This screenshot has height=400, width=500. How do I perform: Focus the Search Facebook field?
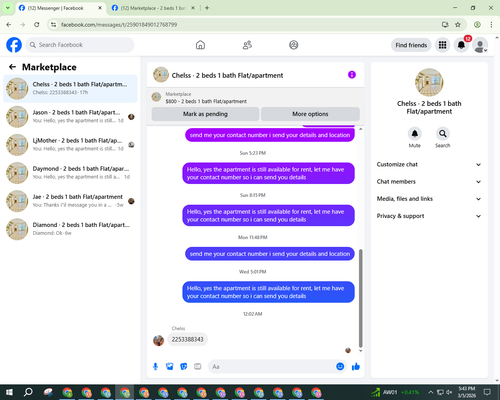[x=80, y=45]
